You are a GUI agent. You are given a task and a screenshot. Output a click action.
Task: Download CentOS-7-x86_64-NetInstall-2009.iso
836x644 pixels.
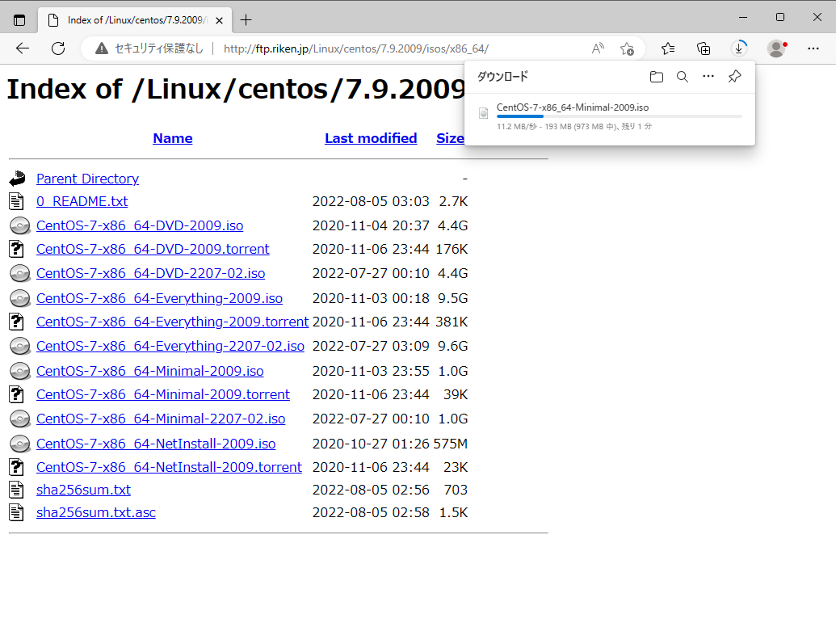coord(156,444)
